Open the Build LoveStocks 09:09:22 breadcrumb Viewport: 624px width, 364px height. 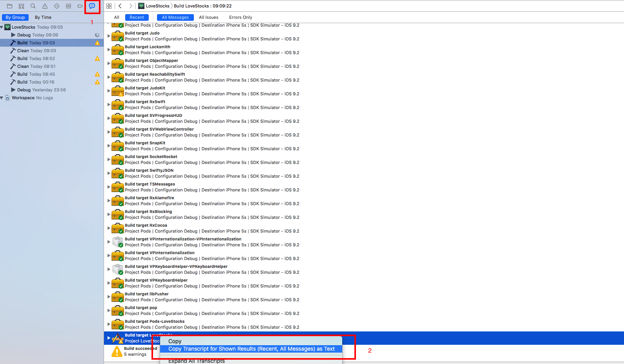point(203,6)
